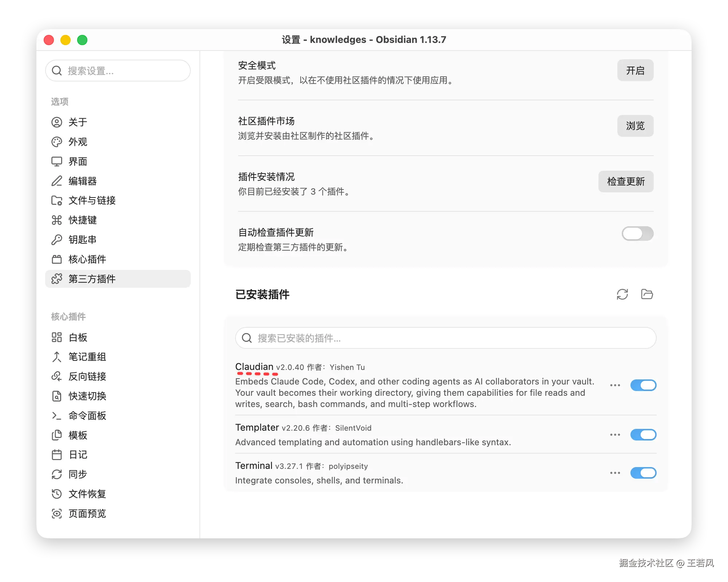Viewport: 728px width, 582px height.
Task: Click the green zoom window button
Action: [82, 40]
